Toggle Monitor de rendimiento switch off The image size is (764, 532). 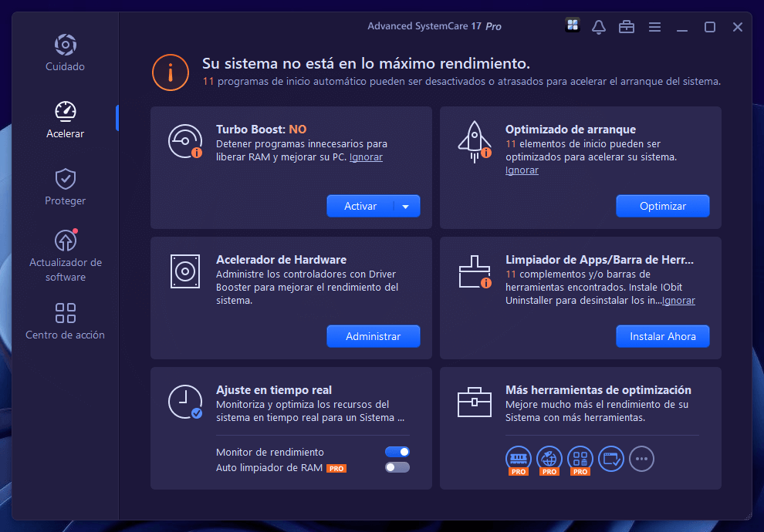coord(397,452)
